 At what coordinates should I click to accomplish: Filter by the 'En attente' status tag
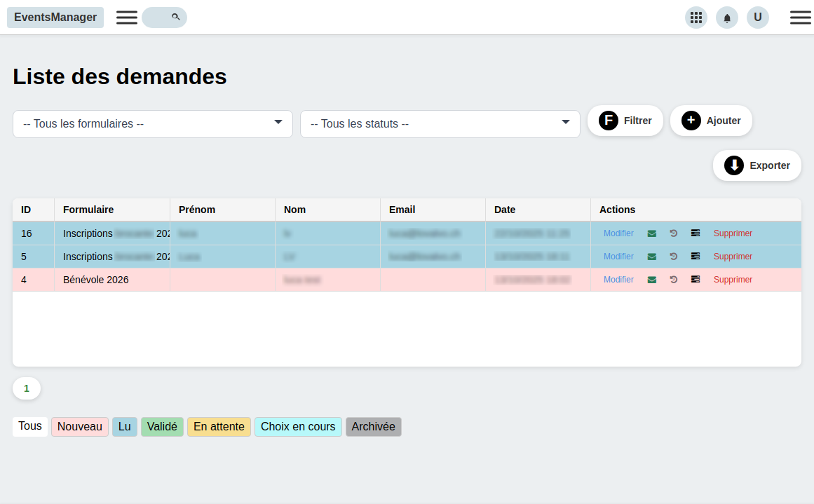(219, 427)
